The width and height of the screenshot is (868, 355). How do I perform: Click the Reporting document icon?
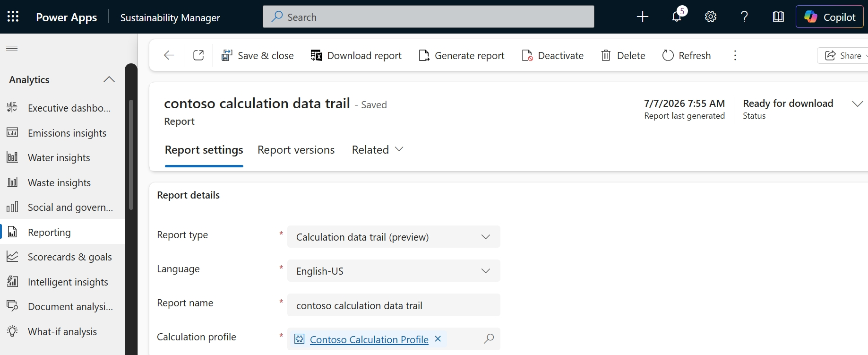click(12, 232)
